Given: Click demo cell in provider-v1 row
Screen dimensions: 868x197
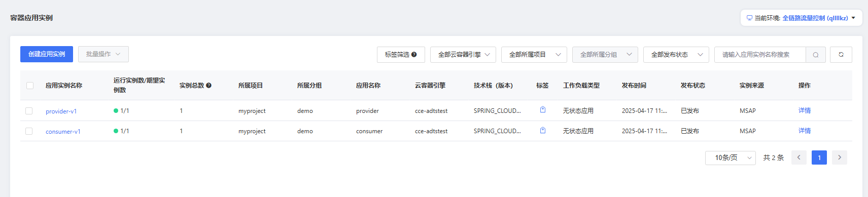Looking at the screenshot, I should click(305, 111).
